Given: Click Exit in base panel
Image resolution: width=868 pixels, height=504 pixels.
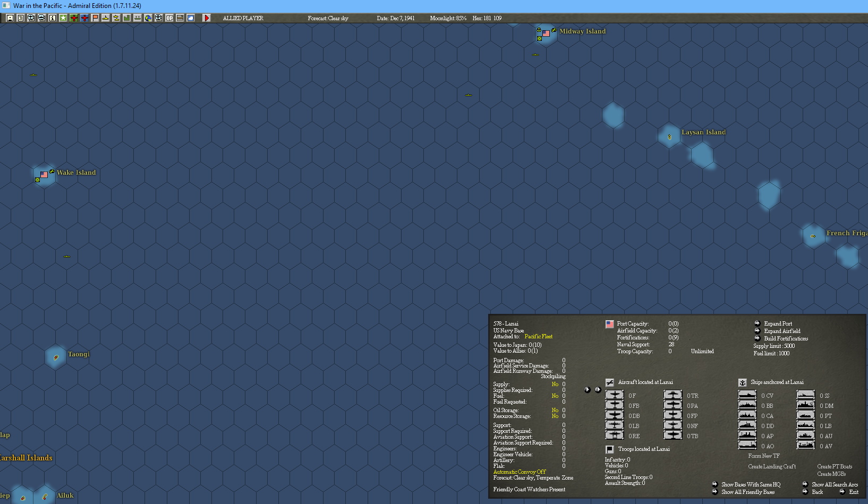Looking at the screenshot, I should tap(853, 492).
